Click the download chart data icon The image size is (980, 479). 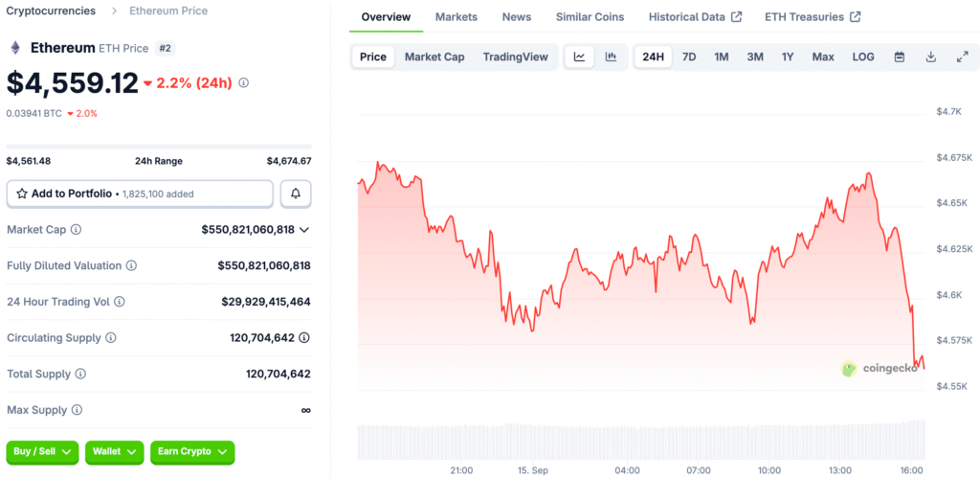930,57
